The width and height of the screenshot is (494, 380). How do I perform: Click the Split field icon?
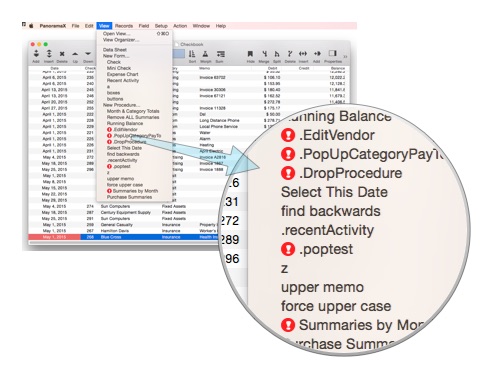point(277,54)
